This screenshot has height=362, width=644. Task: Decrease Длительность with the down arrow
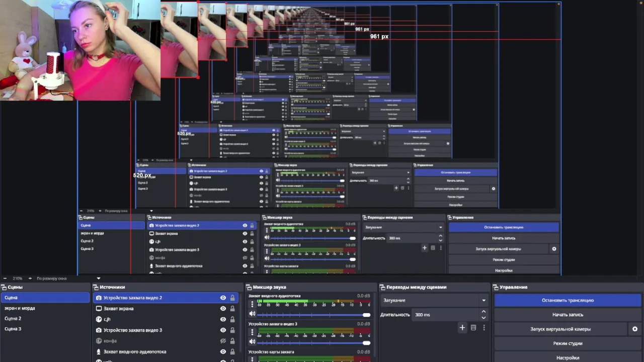pos(484,318)
